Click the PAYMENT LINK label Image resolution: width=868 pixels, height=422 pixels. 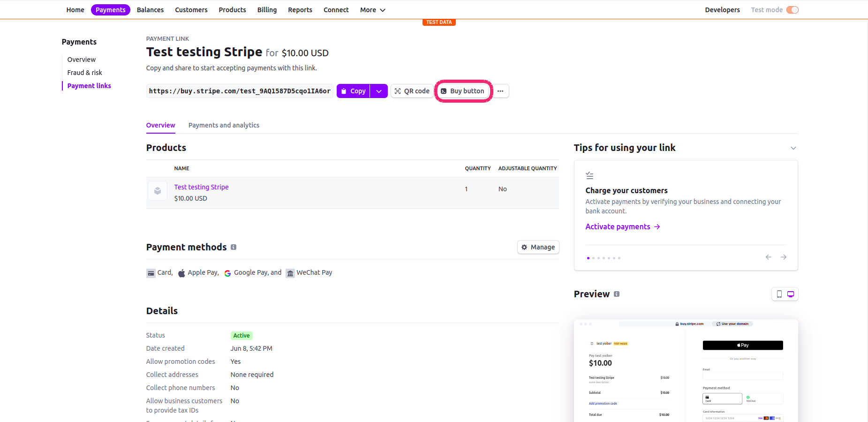(167, 39)
